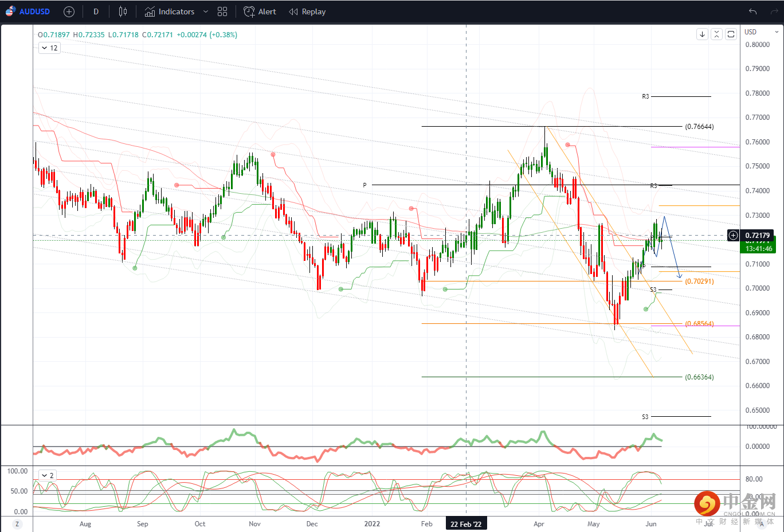Open the USD currency dropdown on price scale
The height and width of the screenshot is (532, 784).
tap(761, 32)
